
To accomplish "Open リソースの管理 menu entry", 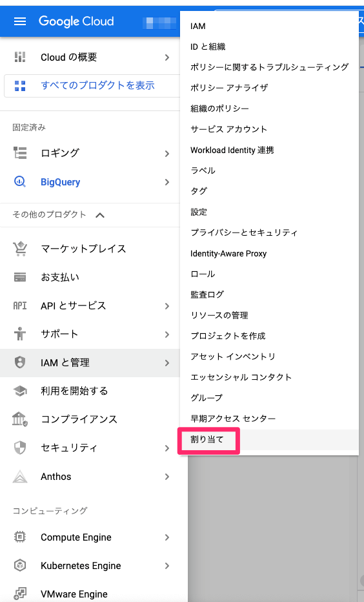I will click(269, 315).
